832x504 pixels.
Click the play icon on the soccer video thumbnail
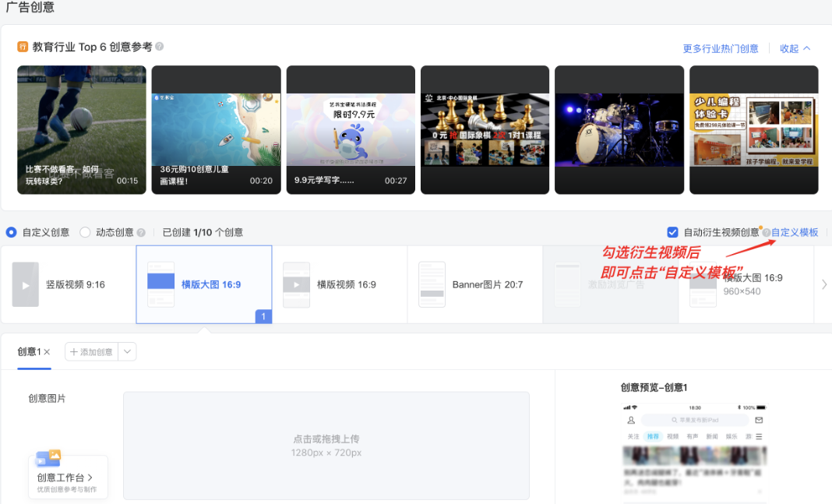coord(81,125)
